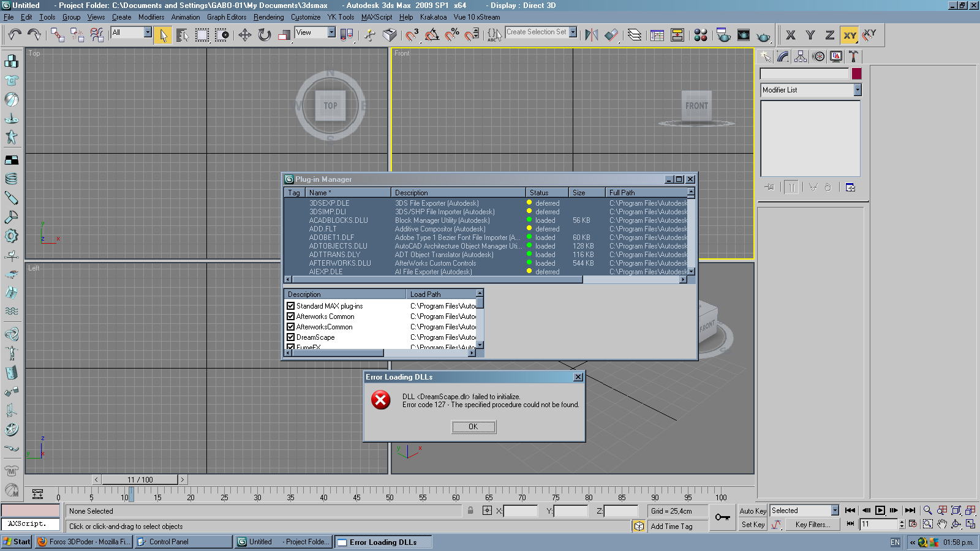Click the X coordinate input field
980x551 pixels.
click(521, 511)
